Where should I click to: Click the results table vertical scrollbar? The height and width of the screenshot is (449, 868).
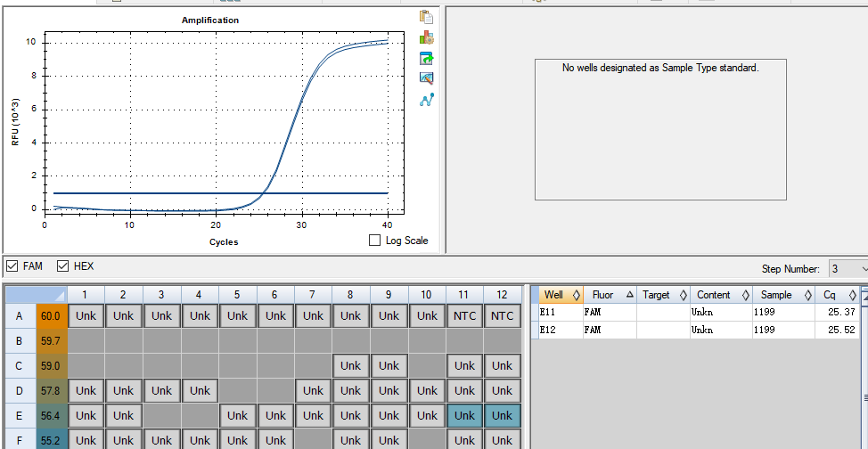864,368
